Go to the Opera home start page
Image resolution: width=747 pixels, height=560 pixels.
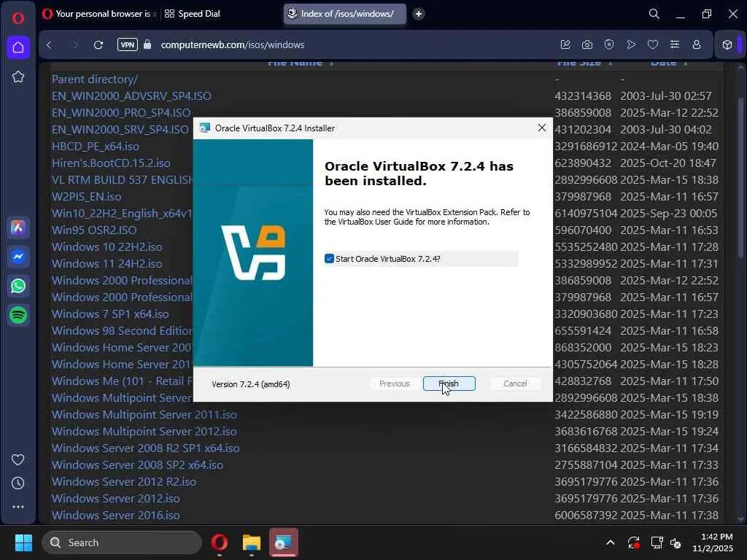(18, 47)
